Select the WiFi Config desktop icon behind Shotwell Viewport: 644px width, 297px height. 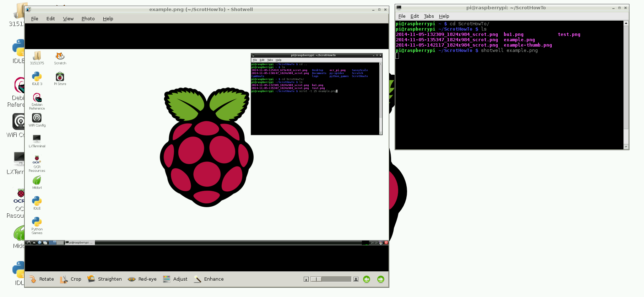[16, 126]
